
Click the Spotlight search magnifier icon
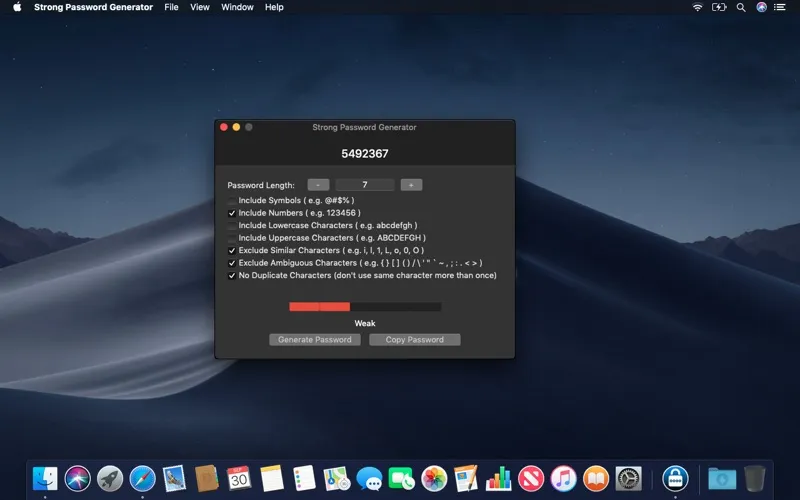coord(740,7)
